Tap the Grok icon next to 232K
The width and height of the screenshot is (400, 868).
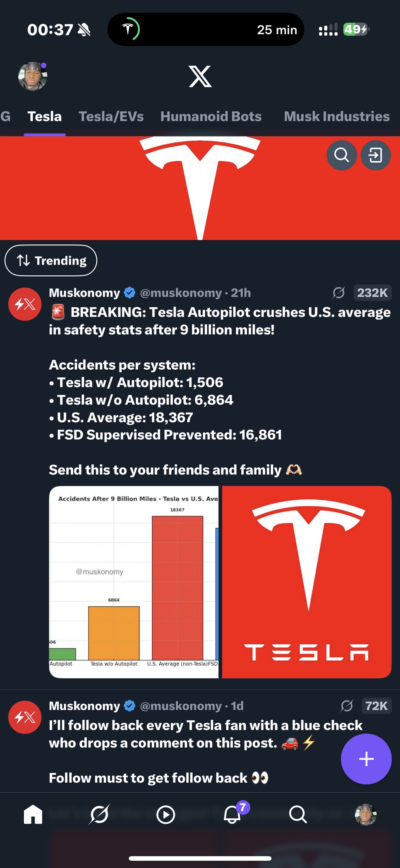pos(338,292)
